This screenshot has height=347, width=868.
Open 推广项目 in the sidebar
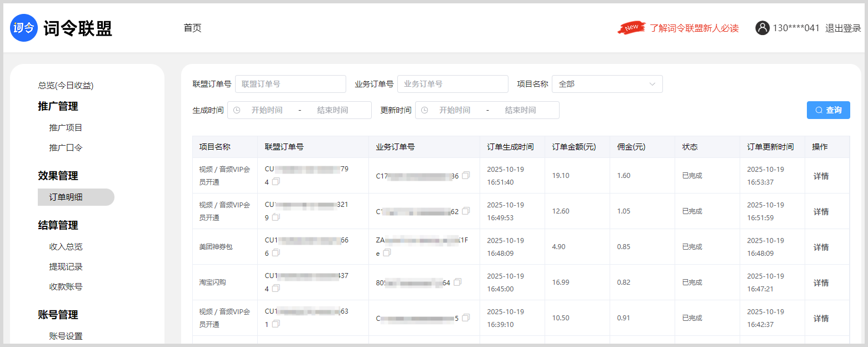[66, 128]
